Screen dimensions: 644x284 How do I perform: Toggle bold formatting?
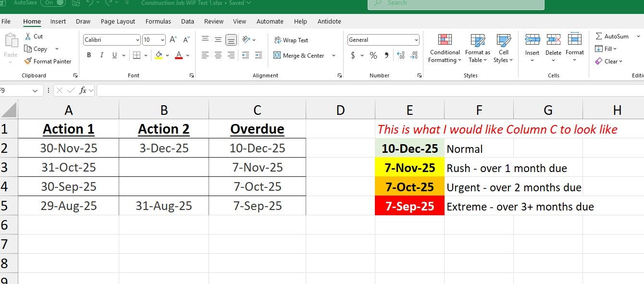click(88, 55)
